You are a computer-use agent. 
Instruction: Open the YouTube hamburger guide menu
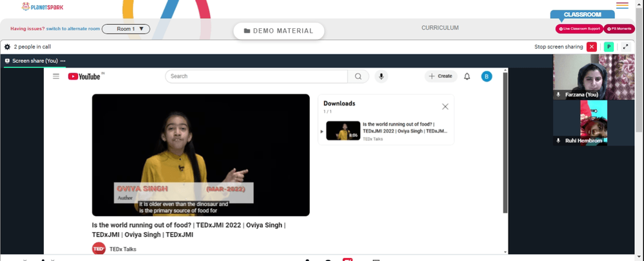(56, 76)
